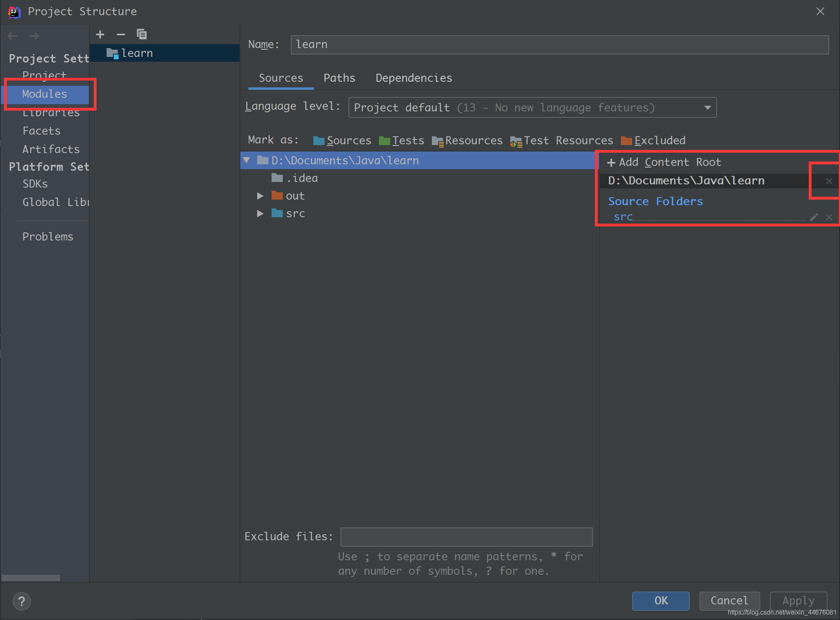Switch to the Dependencies tab
Image resolution: width=840 pixels, height=620 pixels.
pos(413,78)
